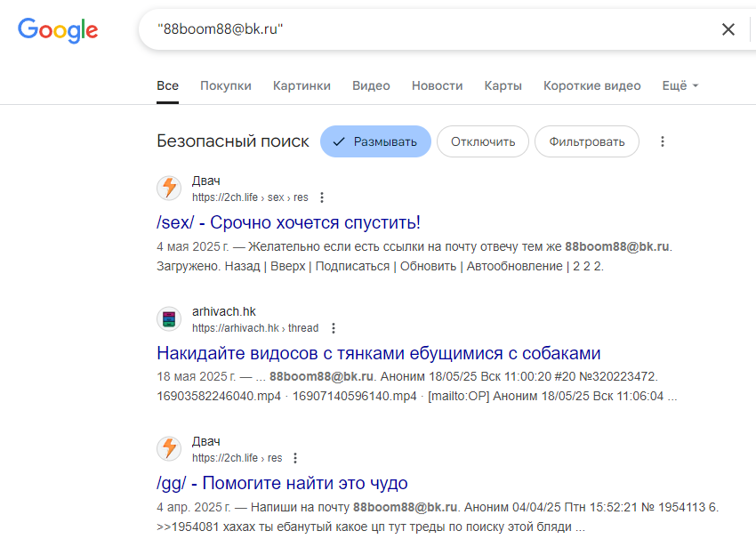Open the Короткие видео tab
Screen dimensions: 756x555
point(592,86)
